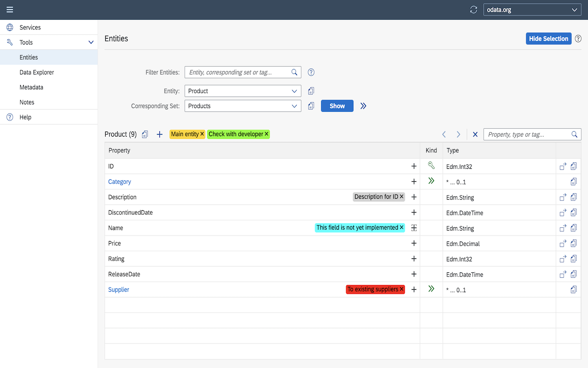
Task: Open Rating in Data Explorer
Action: click(x=563, y=259)
